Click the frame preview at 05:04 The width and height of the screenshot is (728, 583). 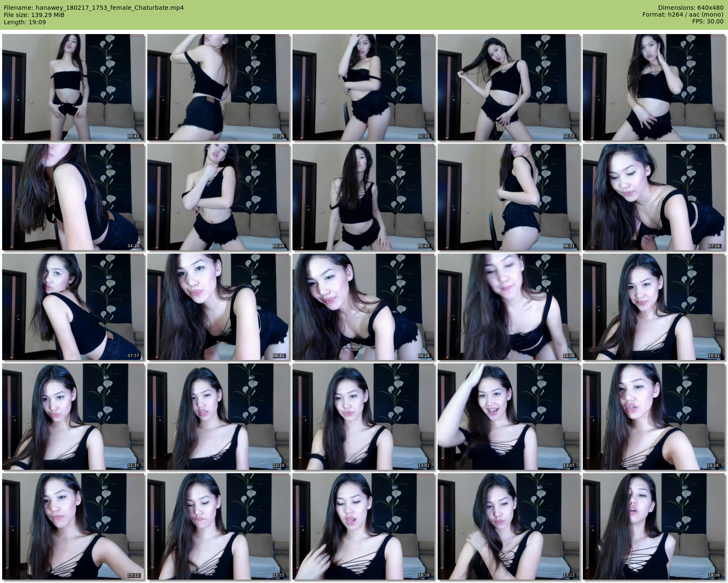pos(218,197)
